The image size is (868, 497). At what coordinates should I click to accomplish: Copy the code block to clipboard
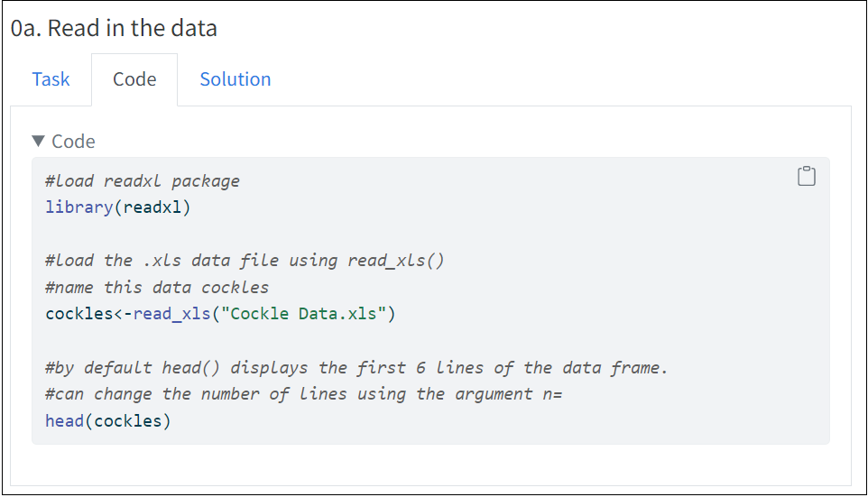click(x=806, y=176)
